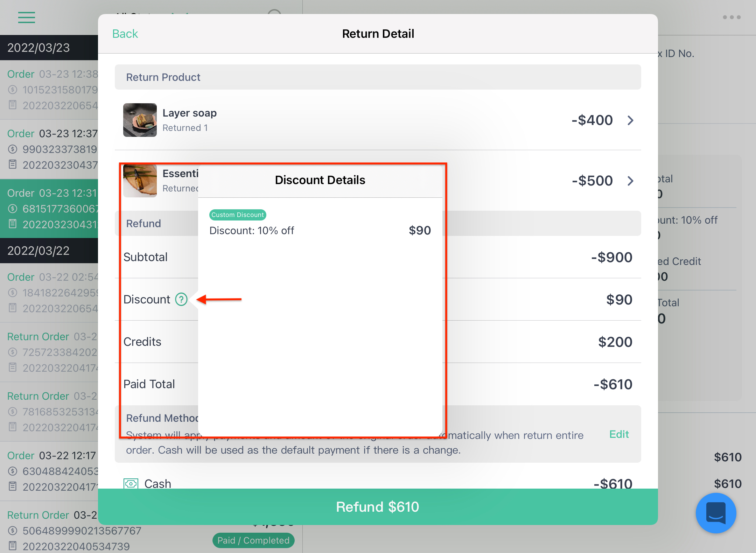The image size is (756, 553).
Task: Click Refund $610 button
Action: (x=377, y=506)
